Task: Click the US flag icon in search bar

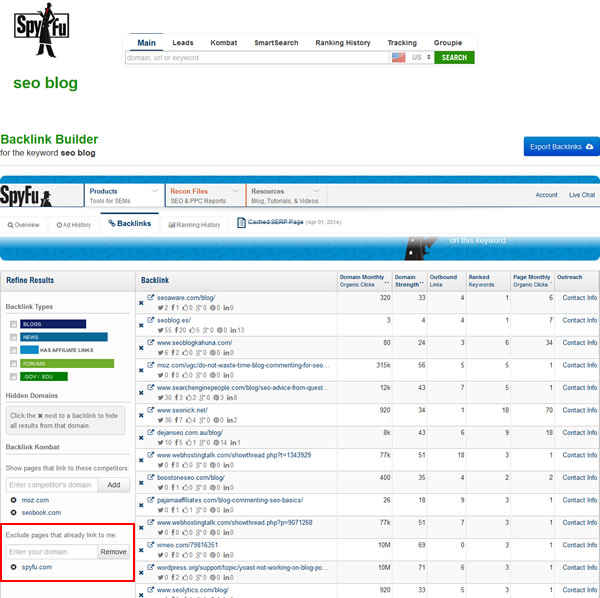Action: (398, 57)
